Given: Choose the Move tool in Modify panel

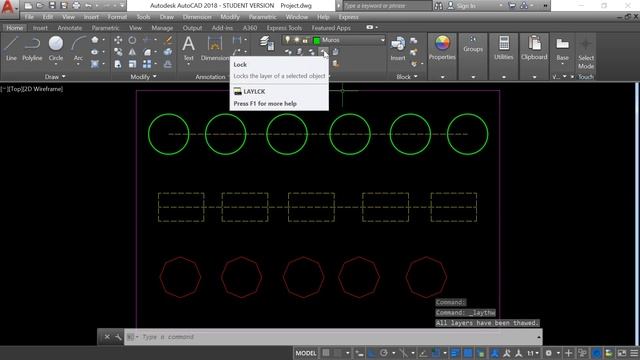Looking at the screenshot, I should pos(118,40).
